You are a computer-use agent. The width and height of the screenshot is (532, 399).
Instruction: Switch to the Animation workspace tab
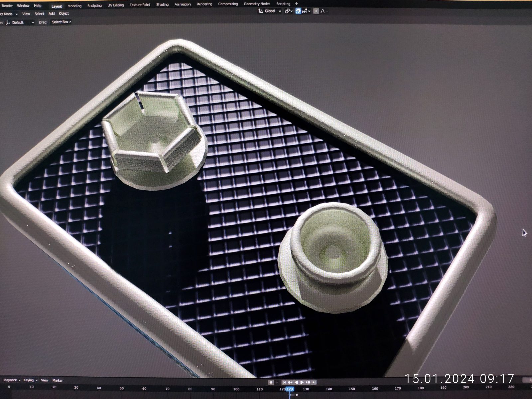pyautogui.click(x=183, y=4)
